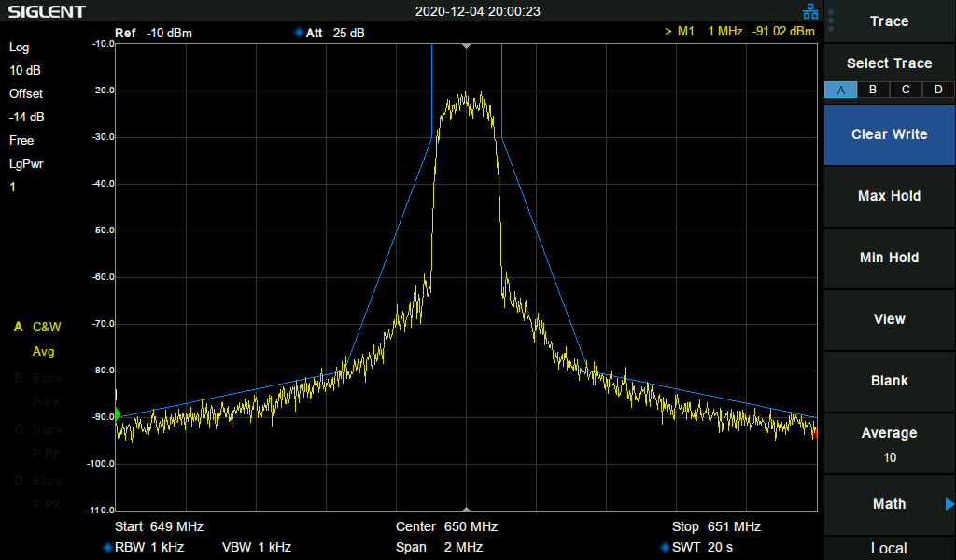
Task: Select trace B
Action: 873,90
